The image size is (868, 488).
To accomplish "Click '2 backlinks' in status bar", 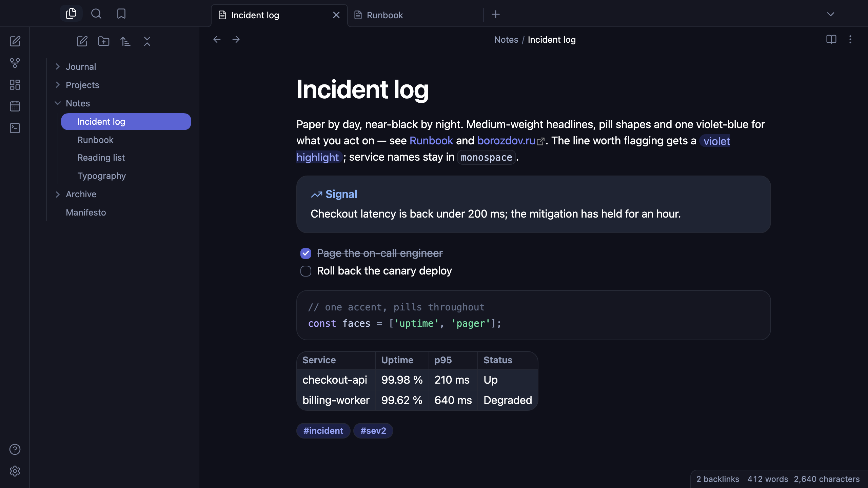I will [x=717, y=479].
